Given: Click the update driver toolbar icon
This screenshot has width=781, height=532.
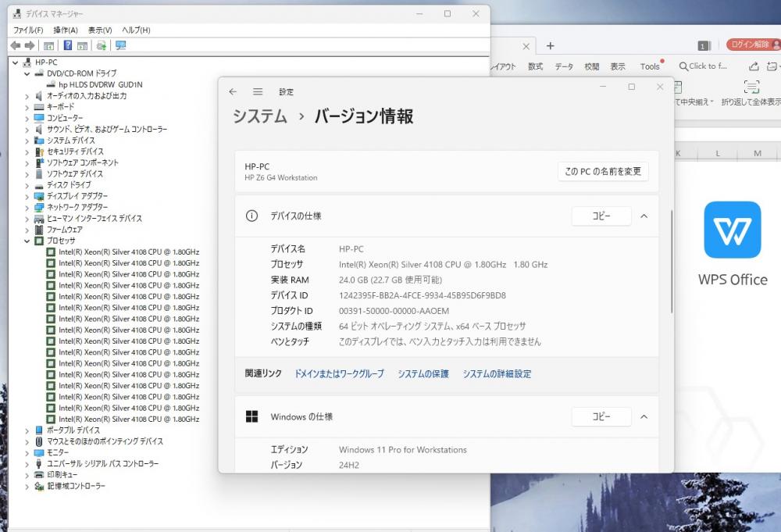Looking at the screenshot, I should click(101, 46).
